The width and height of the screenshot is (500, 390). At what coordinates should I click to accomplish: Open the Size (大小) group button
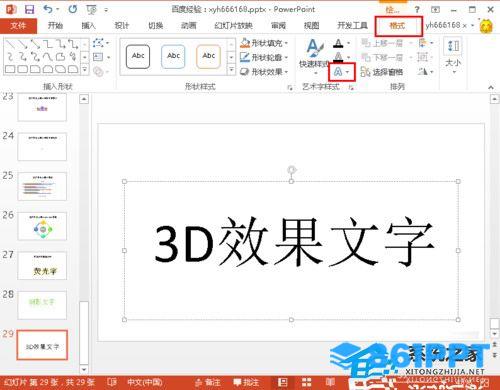click(453, 55)
